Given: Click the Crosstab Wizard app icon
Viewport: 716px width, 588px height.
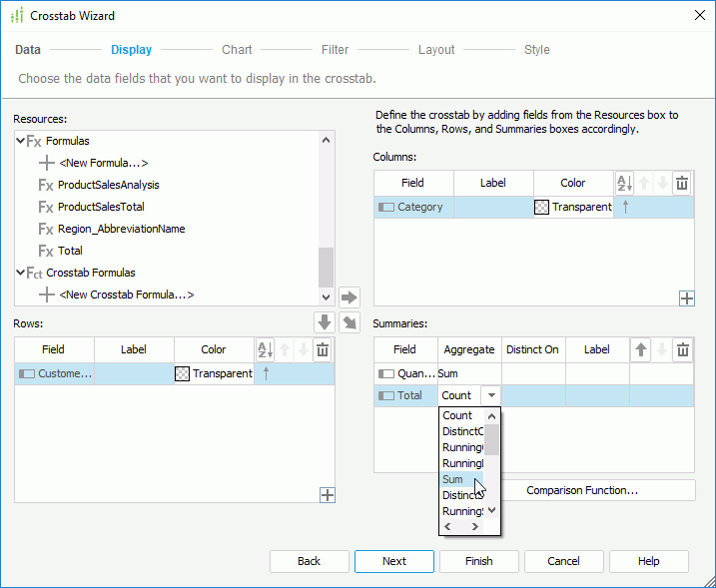Looking at the screenshot, I should tap(17, 16).
